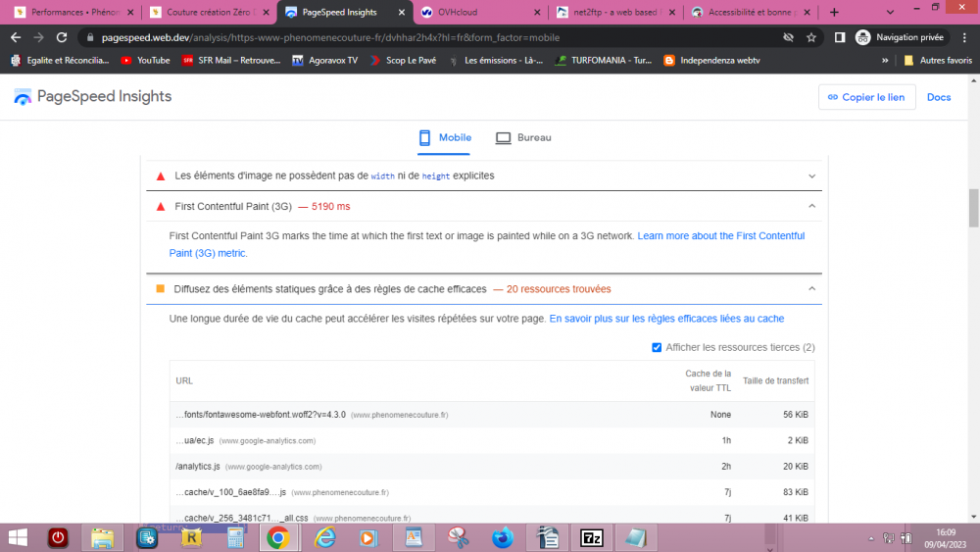980x552 pixels.
Task: Open the Independenza webtv bookmark
Action: [712, 61]
